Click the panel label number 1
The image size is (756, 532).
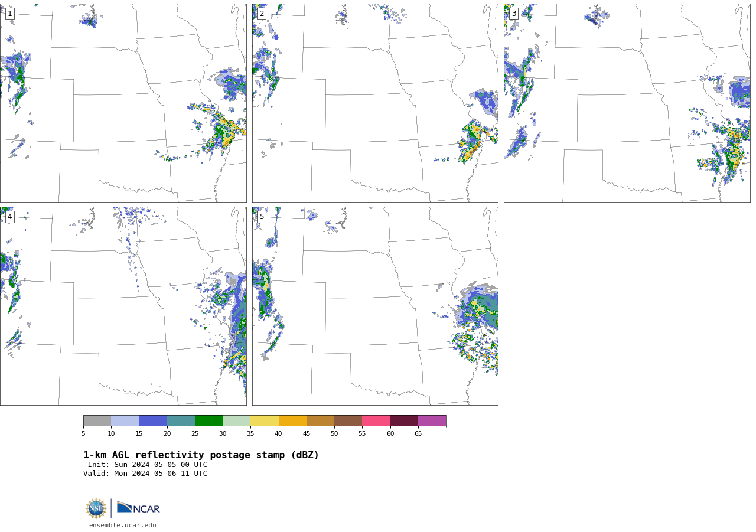click(x=9, y=14)
